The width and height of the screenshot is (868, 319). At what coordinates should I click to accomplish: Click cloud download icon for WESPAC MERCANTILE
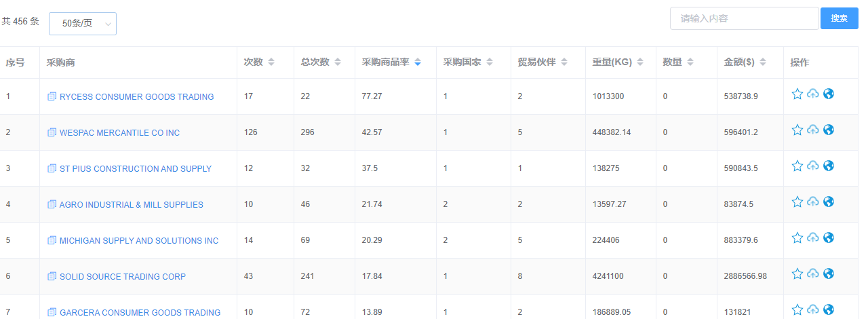[813, 130]
